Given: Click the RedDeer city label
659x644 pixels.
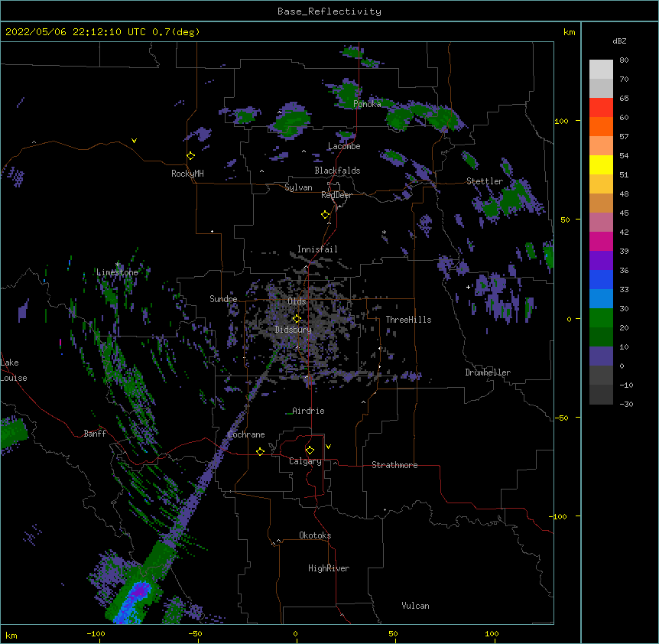Looking at the screenshot, I should 336,195.
